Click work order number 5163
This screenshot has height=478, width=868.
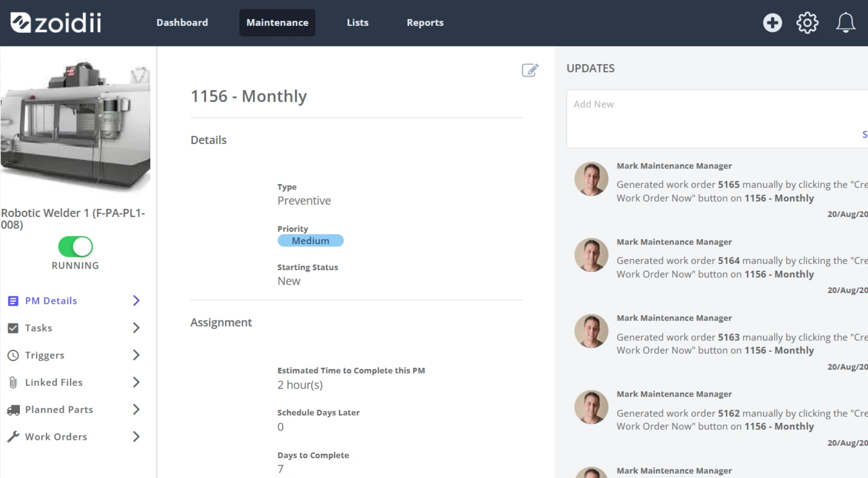728,337
